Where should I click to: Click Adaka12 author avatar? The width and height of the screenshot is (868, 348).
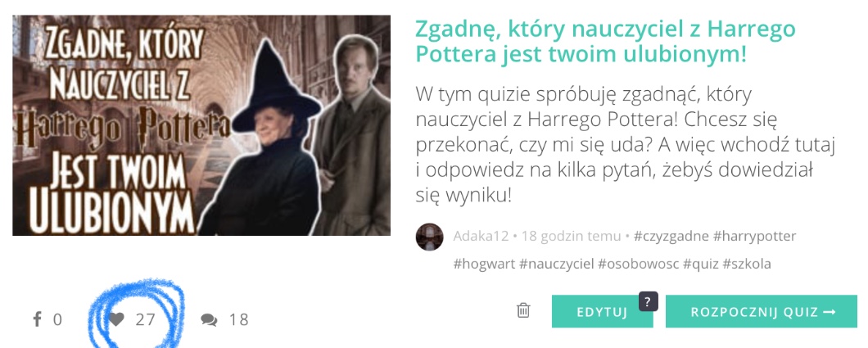tap(430, 237)
